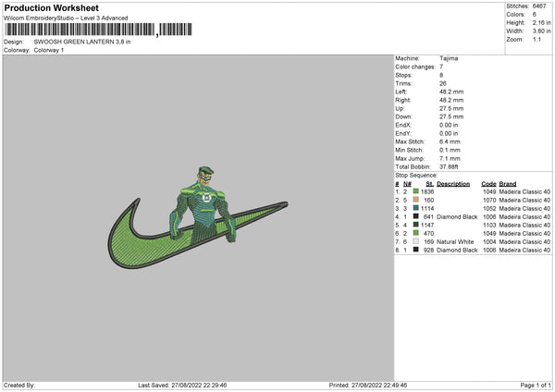Click the Green Lantern swoosh embroidery preview
Viewport: 555px width, 392px height.
[x=198, y=217]
